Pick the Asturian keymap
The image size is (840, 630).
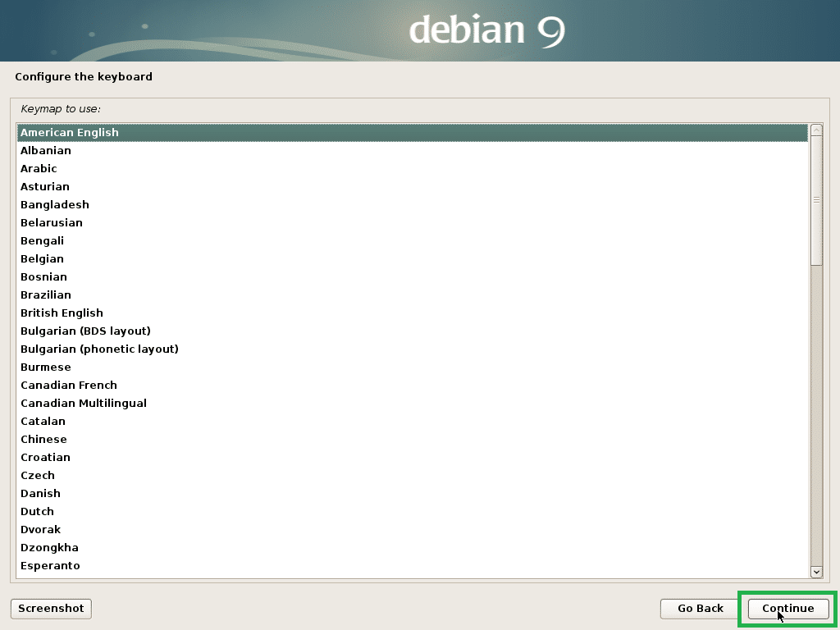pyautogui.click(x=412, y=186)
